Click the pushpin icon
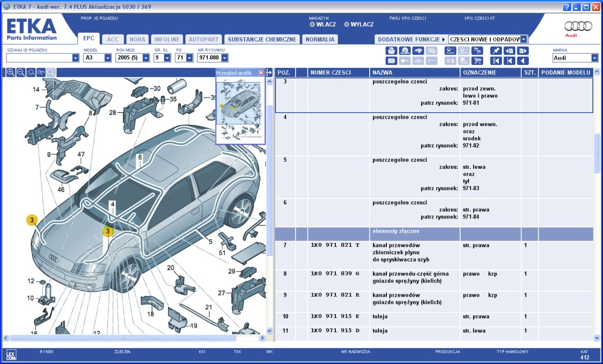This screenshot has height=364, width=603. tap(496, 51)
